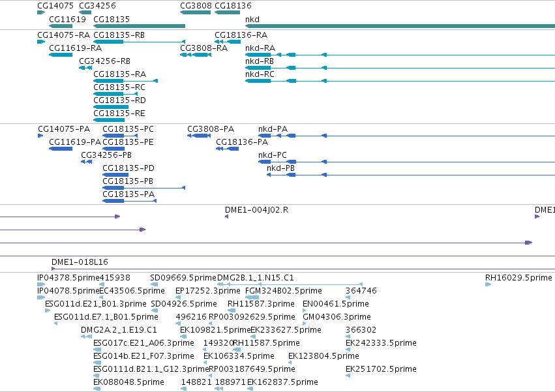Click protein CG11619-PA
555x392 pixels.
click(61, 149)
